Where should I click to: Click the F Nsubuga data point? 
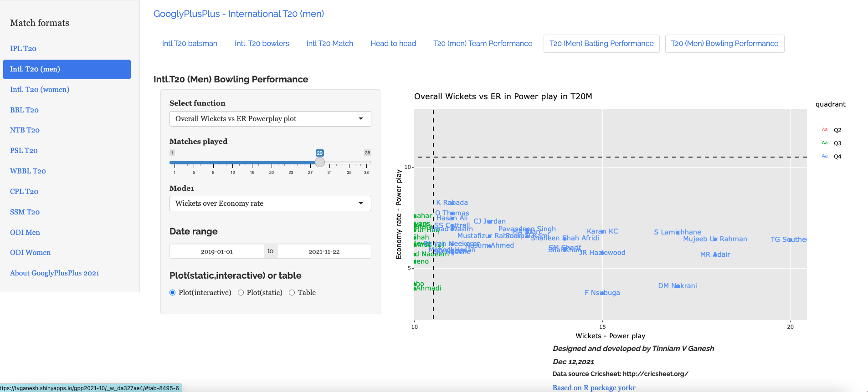click(x=602, y=293)
